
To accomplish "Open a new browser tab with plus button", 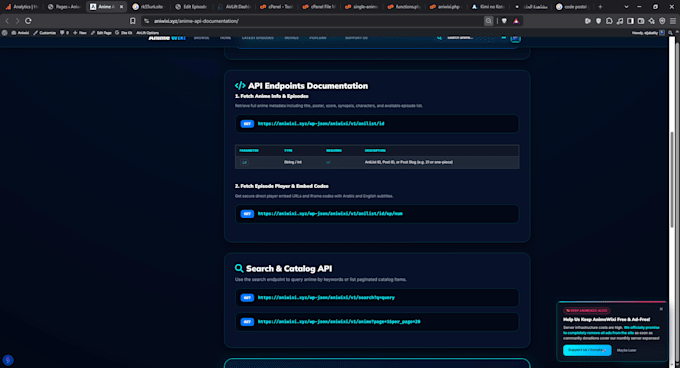I will pos(600,7).
